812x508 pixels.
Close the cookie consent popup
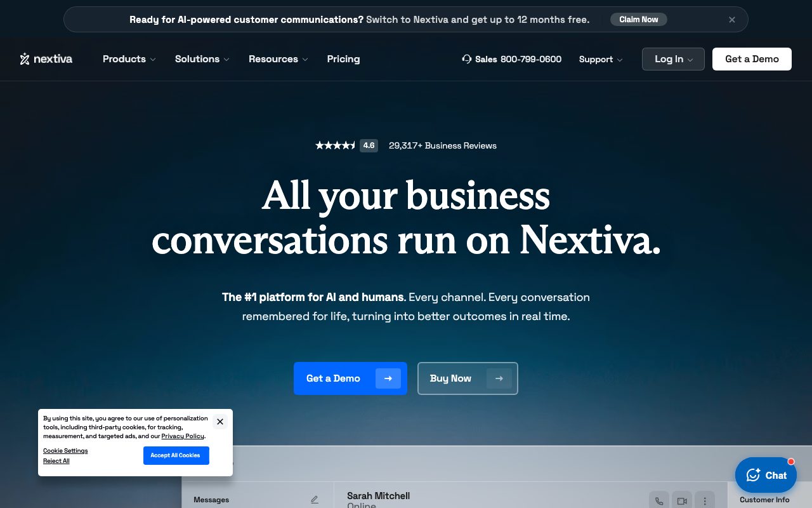pyautogui.click(x=220, y=422)
